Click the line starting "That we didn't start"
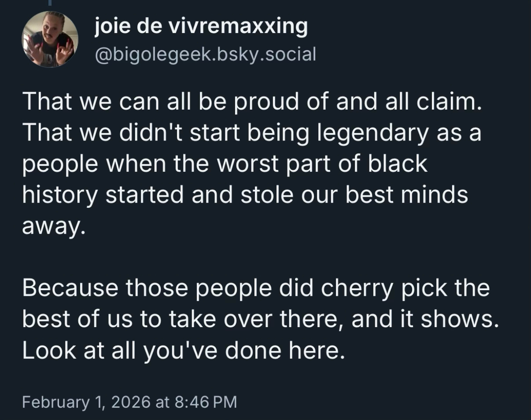 coord(251,133)
